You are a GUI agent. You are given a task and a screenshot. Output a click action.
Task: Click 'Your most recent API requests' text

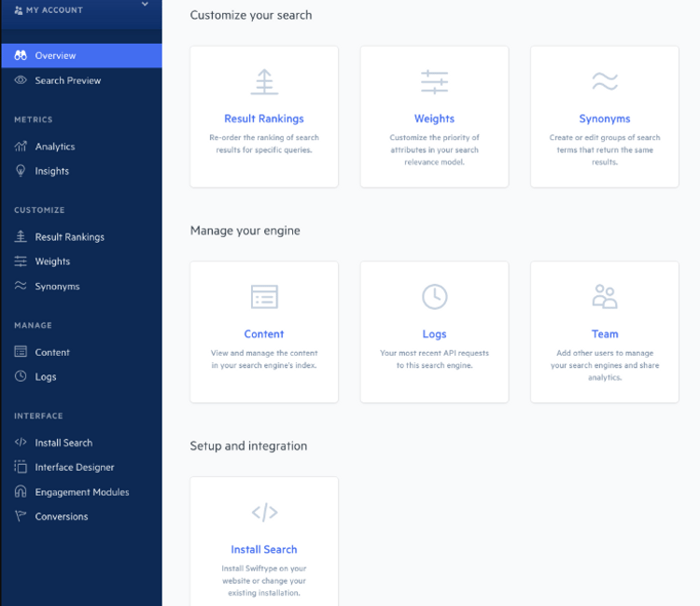[434, 353]
